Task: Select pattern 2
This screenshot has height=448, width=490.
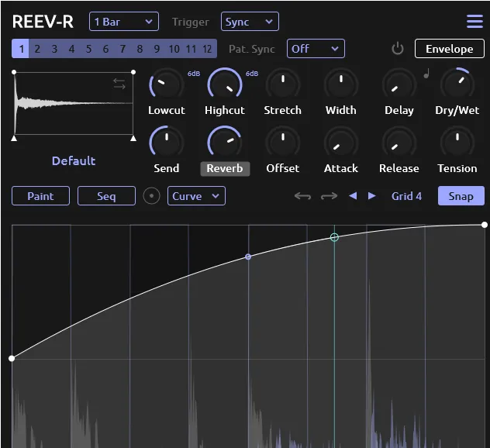Action: click(37, 49)
